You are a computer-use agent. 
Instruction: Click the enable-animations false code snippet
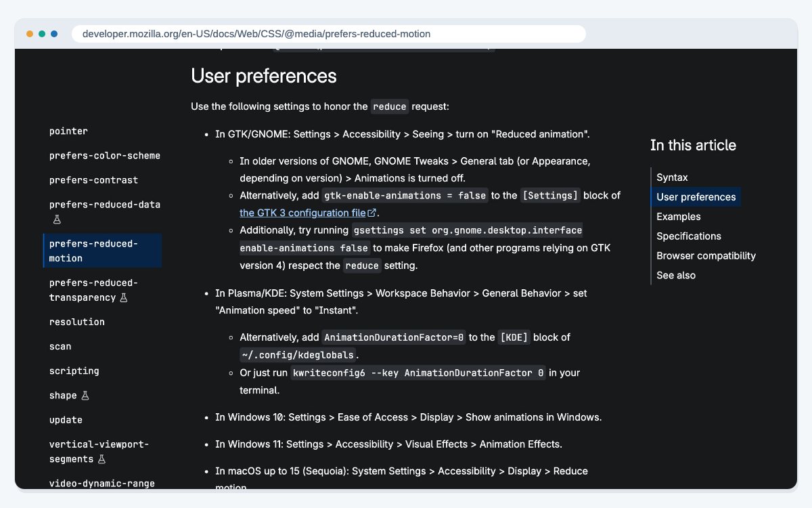[x=304, y=248]
